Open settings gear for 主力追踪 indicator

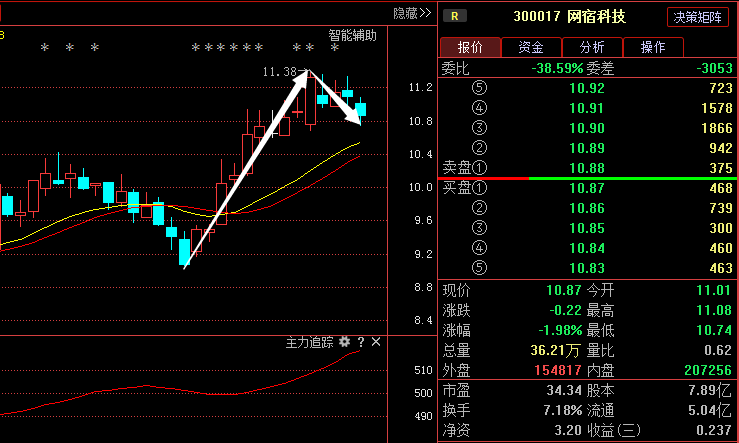pos(345,342)
